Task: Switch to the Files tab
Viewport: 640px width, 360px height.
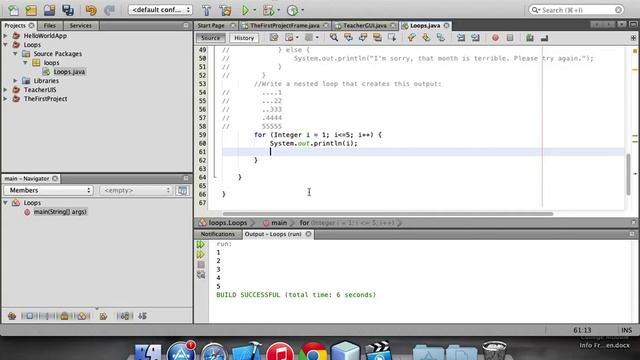Action: tap(50, 25)
